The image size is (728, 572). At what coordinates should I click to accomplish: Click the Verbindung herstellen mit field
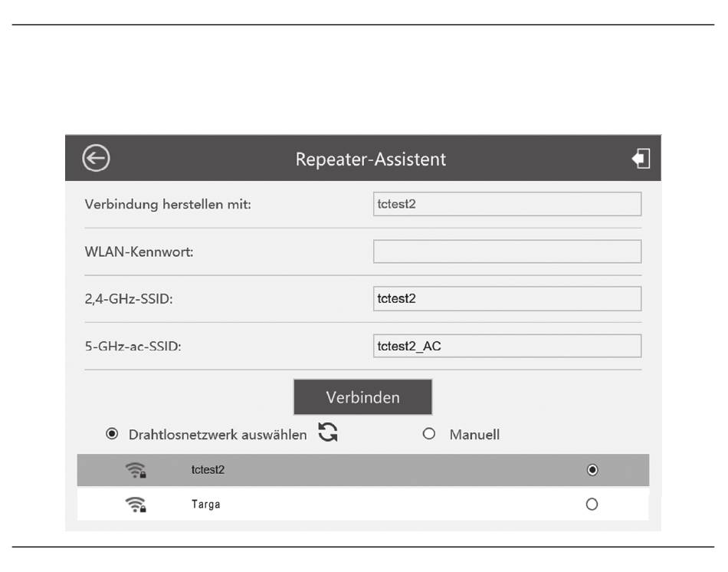pyautogui.click(x=507, y=204)
